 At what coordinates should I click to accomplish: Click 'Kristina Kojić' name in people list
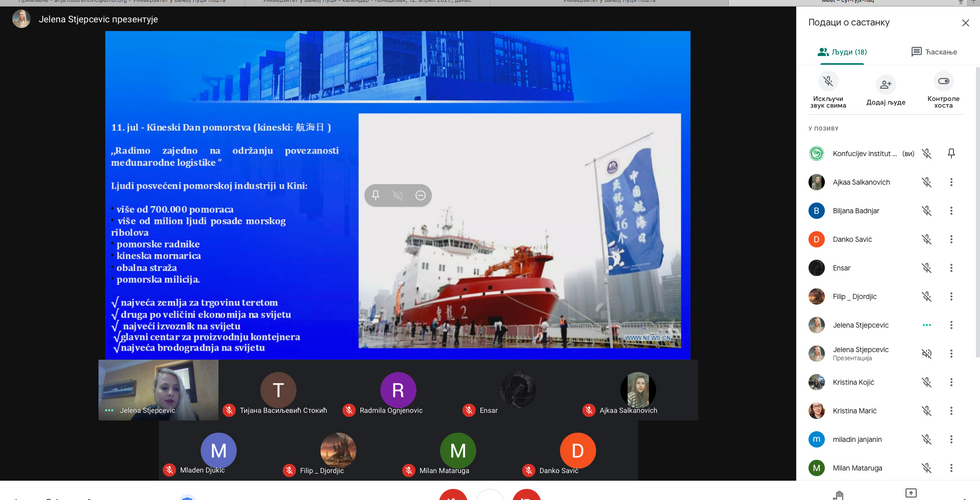coord(853,382)
